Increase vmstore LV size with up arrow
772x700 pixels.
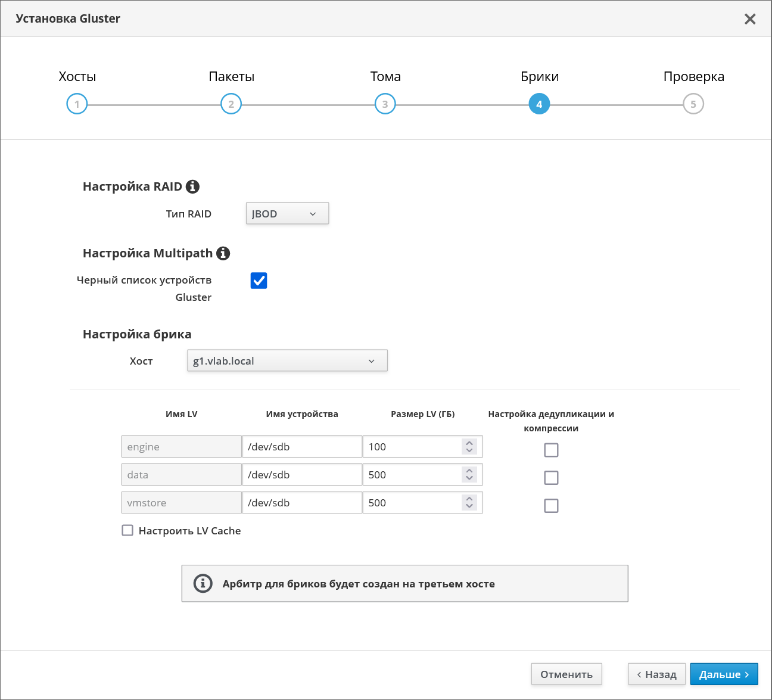469,499
